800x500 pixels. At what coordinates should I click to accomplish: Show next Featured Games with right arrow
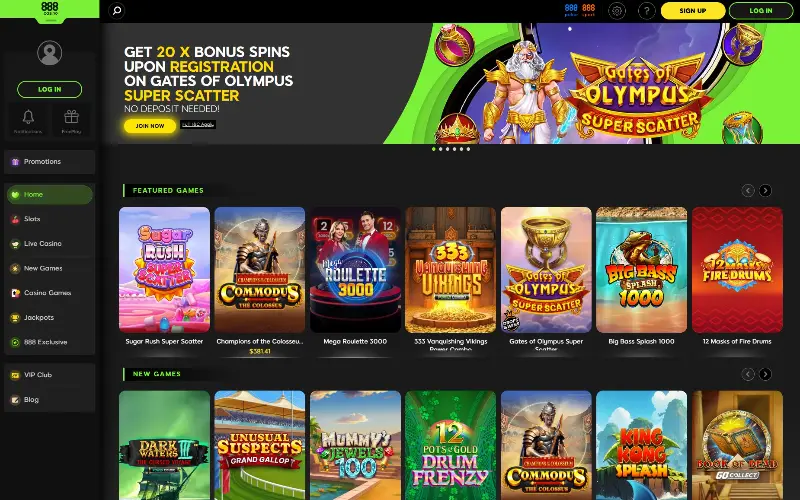pyautogui.click(x=765, y=190)
